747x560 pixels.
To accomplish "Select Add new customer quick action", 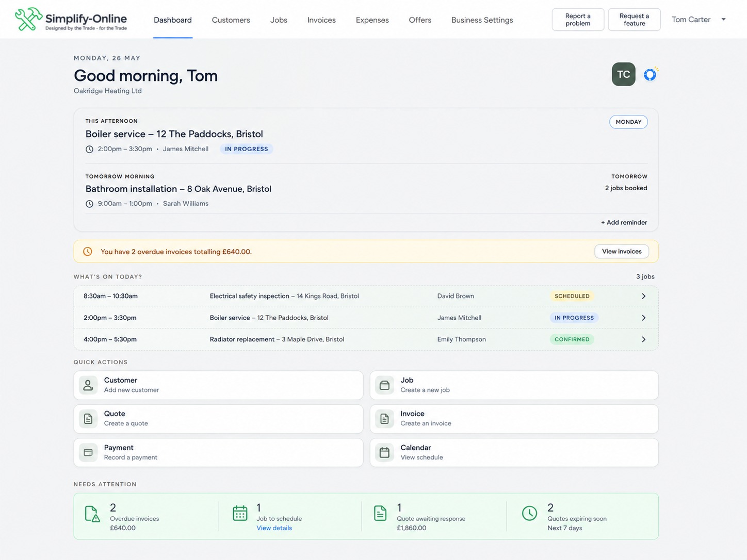I will [x=219, y=385].
